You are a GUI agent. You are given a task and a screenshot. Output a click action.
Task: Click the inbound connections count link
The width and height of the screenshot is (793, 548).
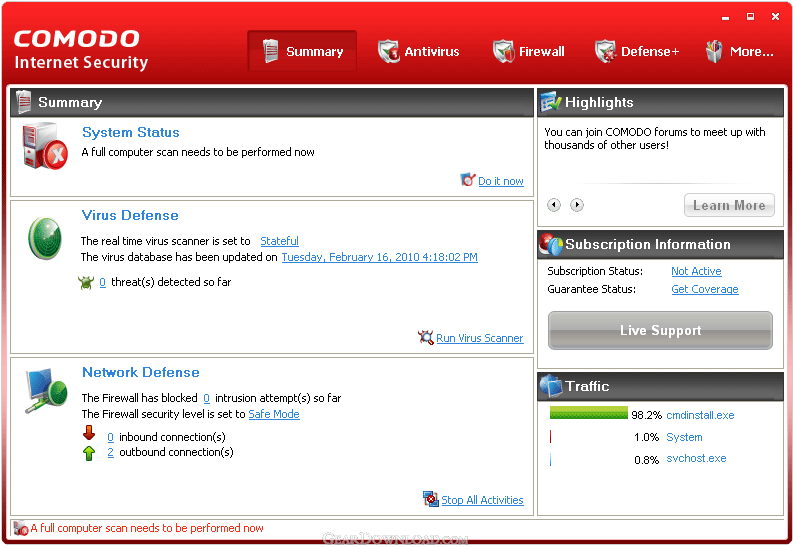pyautogui.click(x=110, y=437)
